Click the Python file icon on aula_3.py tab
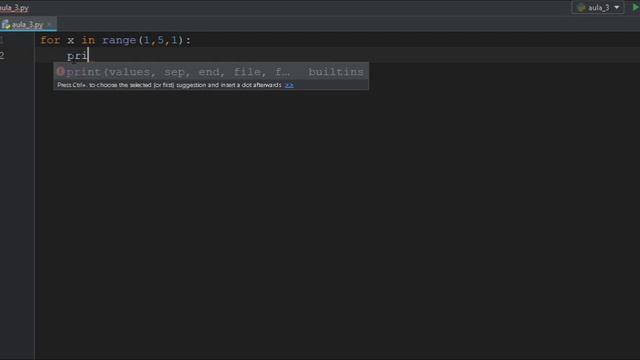The width and height of the screenshot is (640, 360). point(6,25)
